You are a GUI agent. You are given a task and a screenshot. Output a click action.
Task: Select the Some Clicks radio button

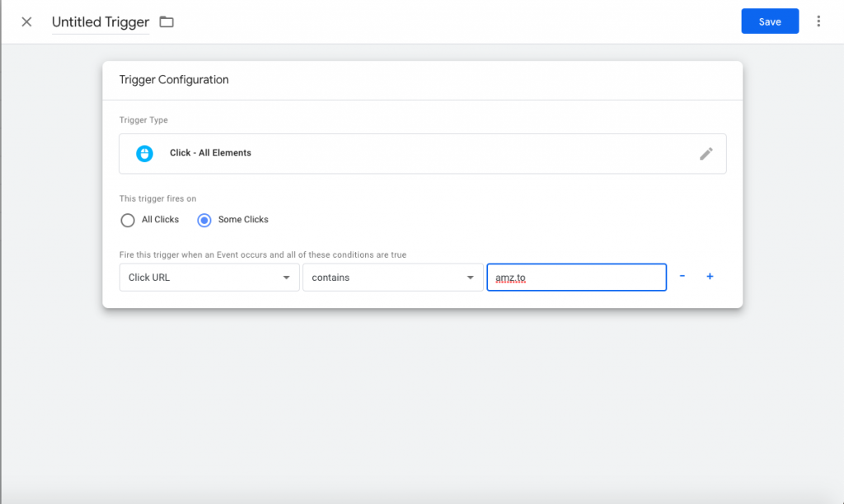click(204, 220)
